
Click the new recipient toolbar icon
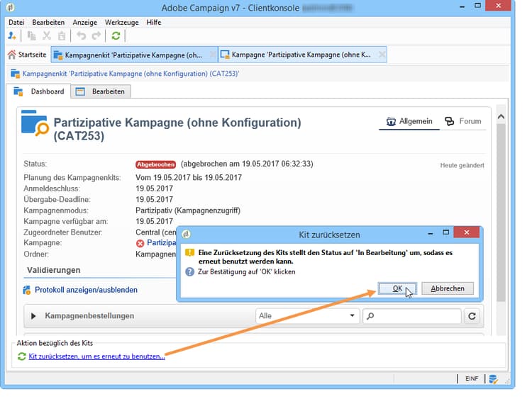[12, 35]
